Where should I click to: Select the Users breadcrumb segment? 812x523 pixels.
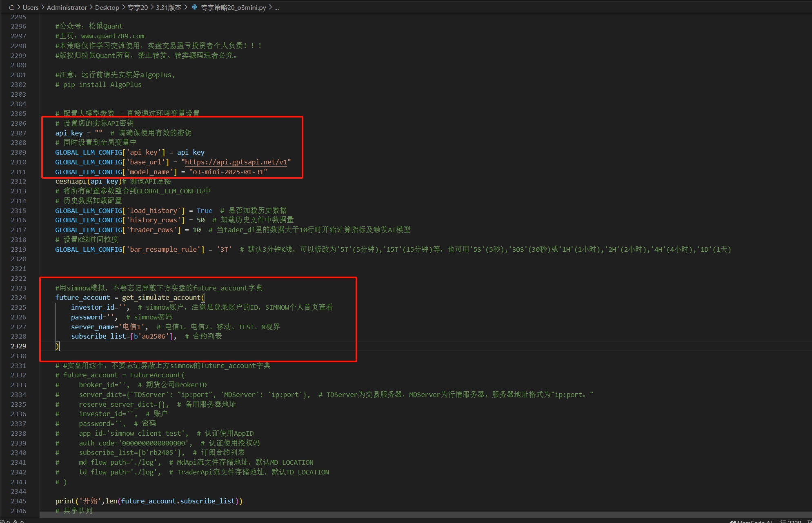pos(31,7)
